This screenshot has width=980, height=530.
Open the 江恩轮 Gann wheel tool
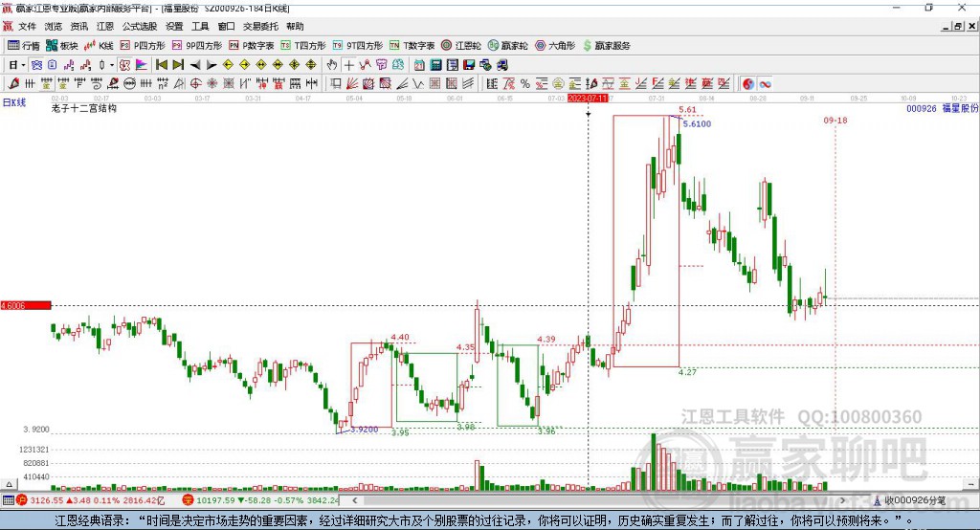click(x=461, y=46)
